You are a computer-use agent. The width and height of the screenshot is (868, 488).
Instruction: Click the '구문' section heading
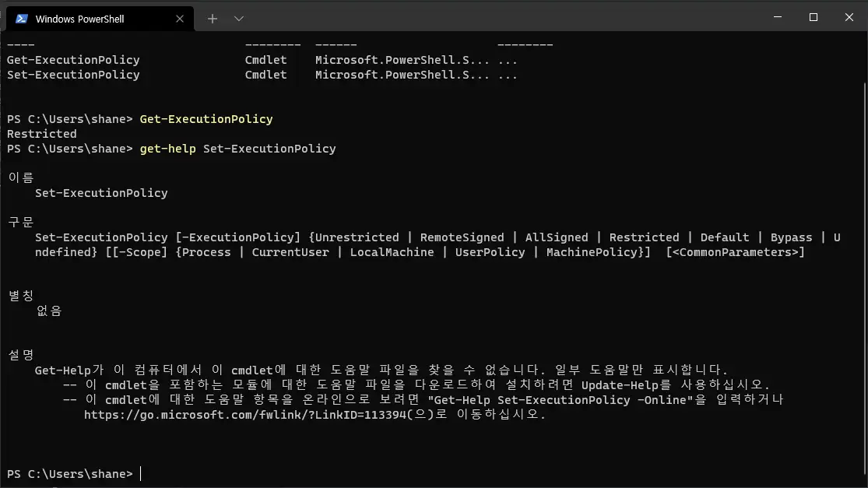[21, 222]
